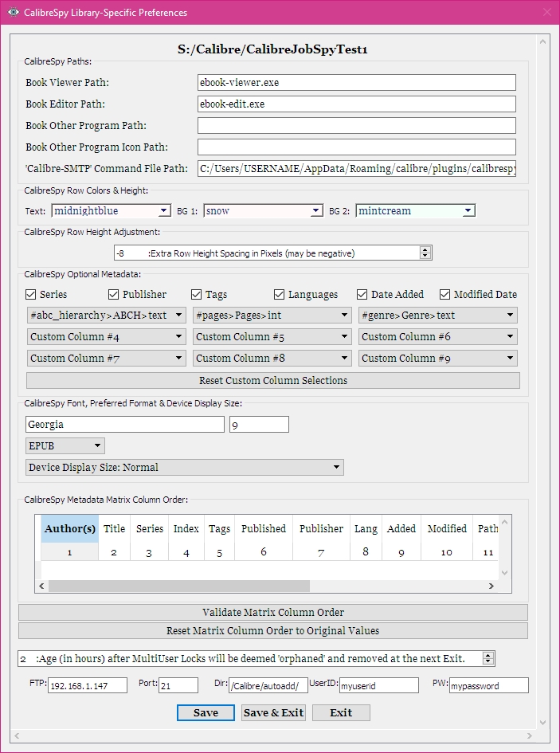This screenshot has width=560, height=753.
Task: Click the Save & Exit button
Action: click(274, 712)
